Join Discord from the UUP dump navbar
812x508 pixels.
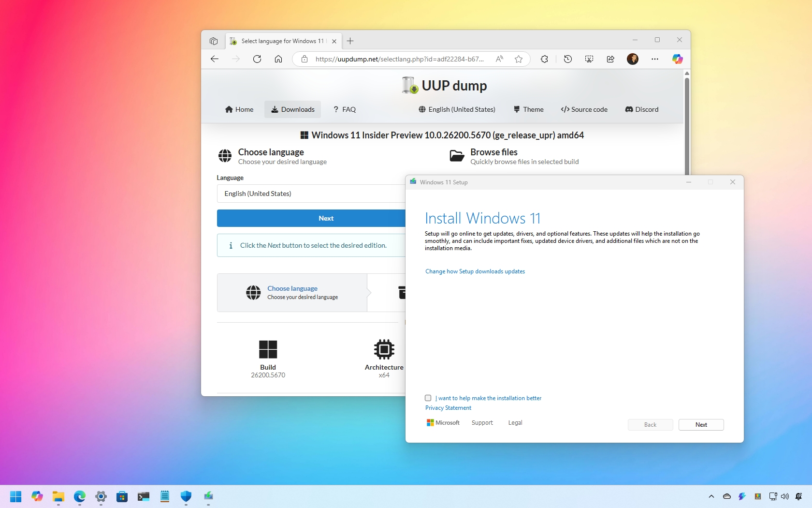(641, 109)
